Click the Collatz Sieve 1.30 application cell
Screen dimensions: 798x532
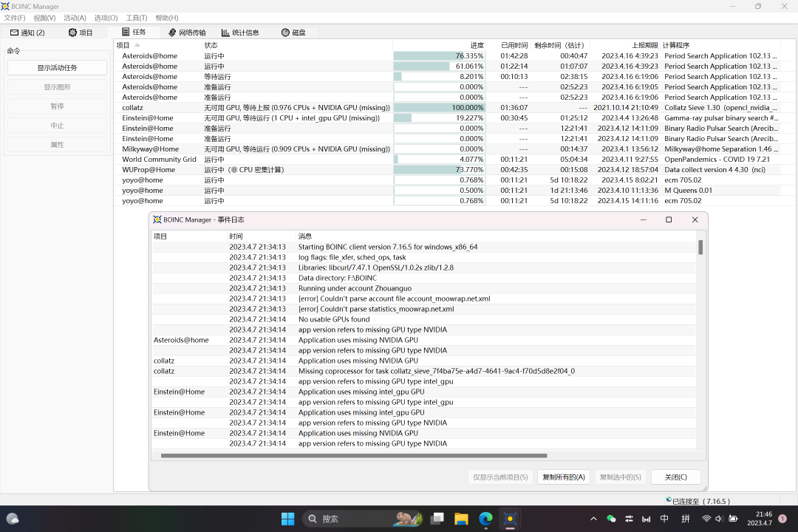click(720, 108)
